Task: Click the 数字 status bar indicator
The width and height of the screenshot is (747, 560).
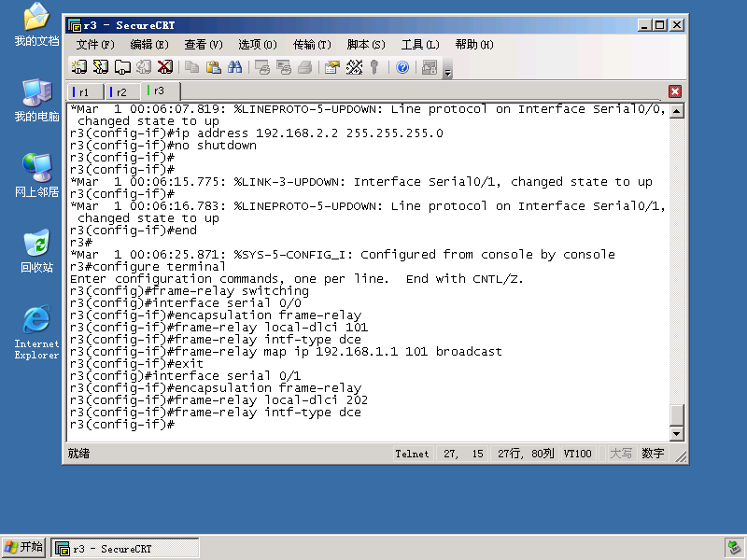Action: 653,454
